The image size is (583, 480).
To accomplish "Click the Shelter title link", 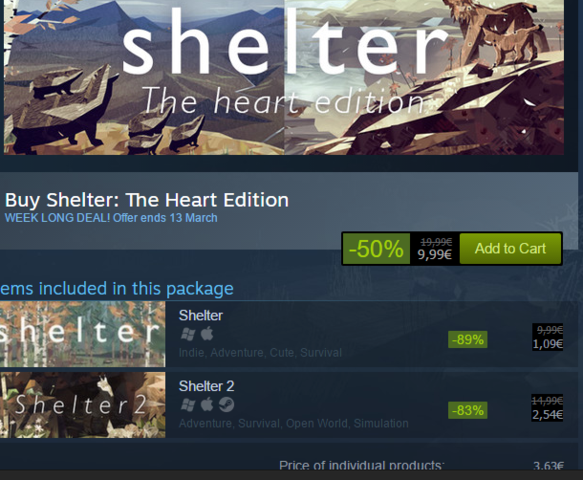I will (201, 315).
